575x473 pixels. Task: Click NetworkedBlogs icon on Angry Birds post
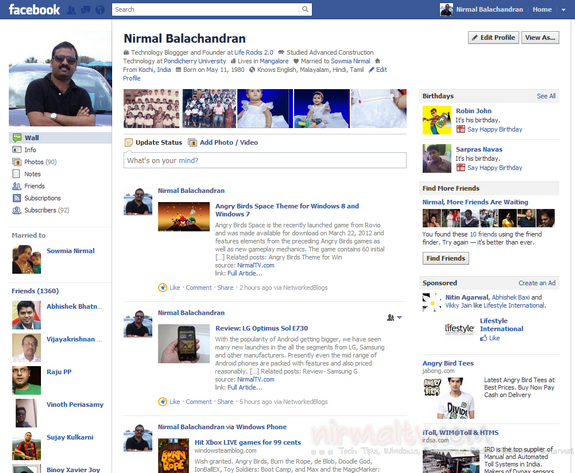(162, 288)
